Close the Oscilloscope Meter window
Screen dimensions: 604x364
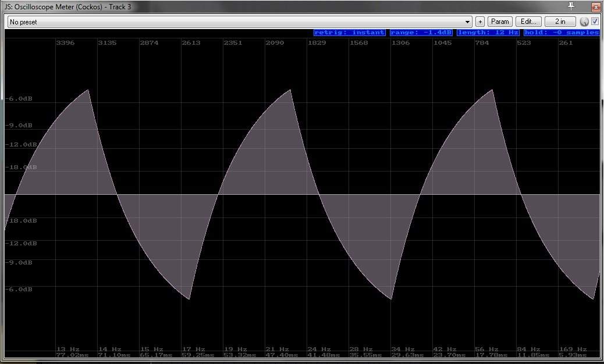point(595,6)
